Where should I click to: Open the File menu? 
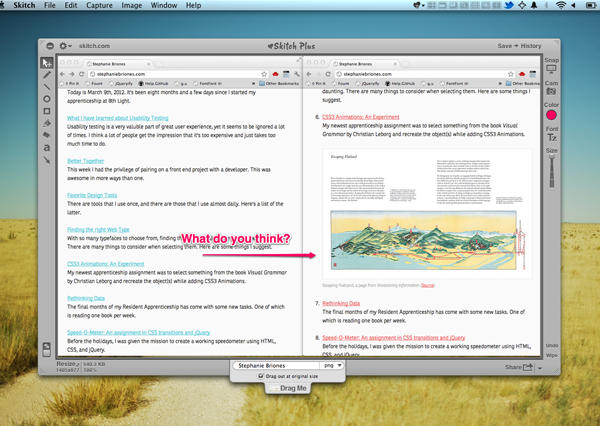point(50,5)
